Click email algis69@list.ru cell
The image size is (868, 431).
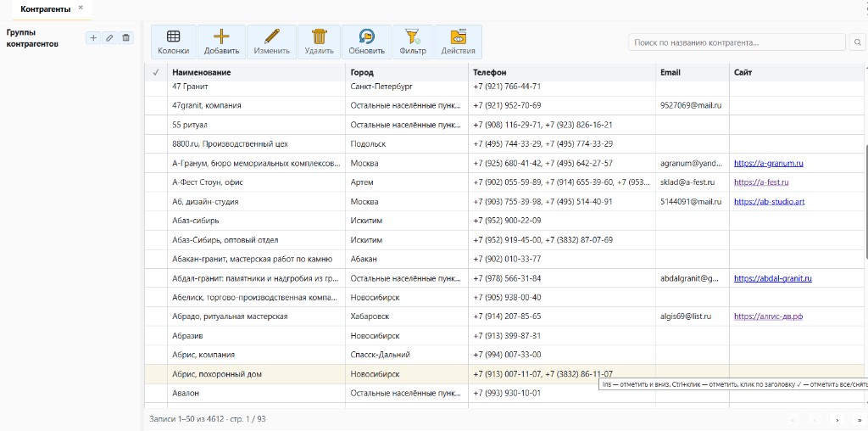[693, 316]
